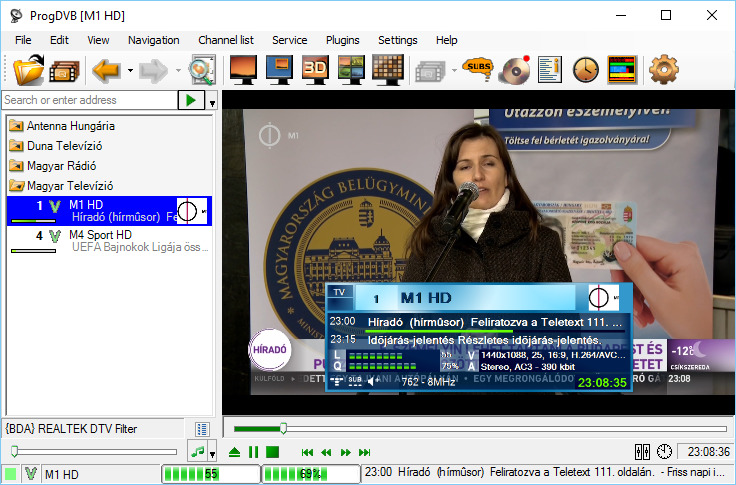The image size is (736, 485).
Task: Expand dropdown next to greyed filmstrip icon
Action: [454, 71]
